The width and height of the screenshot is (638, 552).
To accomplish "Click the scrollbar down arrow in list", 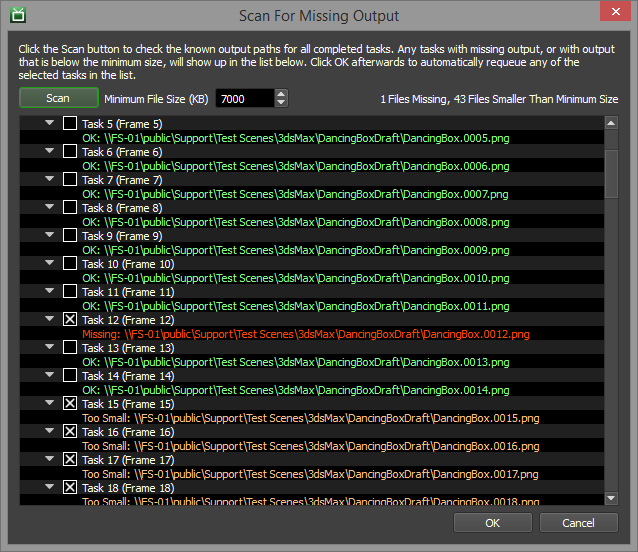I will tap(611, 497).
